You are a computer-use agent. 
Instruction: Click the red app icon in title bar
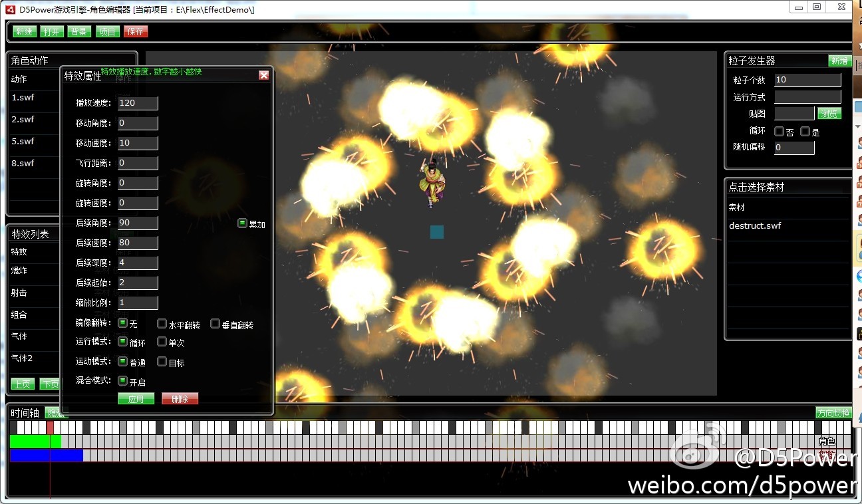pos(11,9)
